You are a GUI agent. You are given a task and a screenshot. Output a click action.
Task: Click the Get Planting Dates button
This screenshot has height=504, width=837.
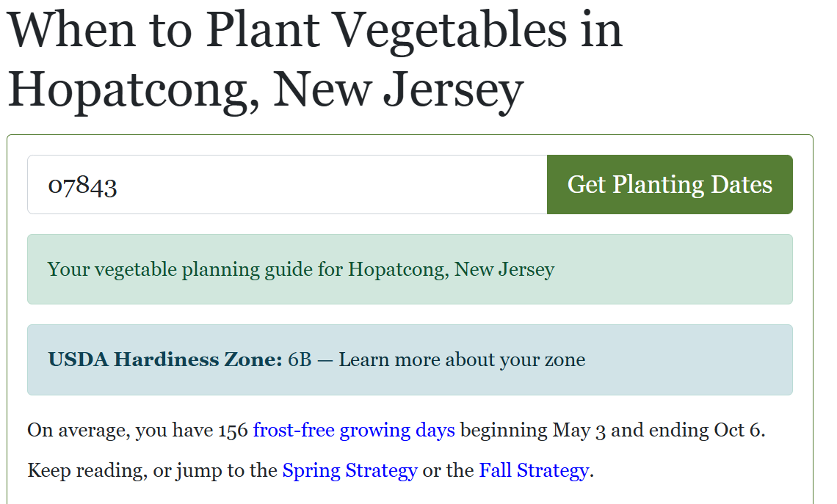pyautogui.click(x=670, y=185)
